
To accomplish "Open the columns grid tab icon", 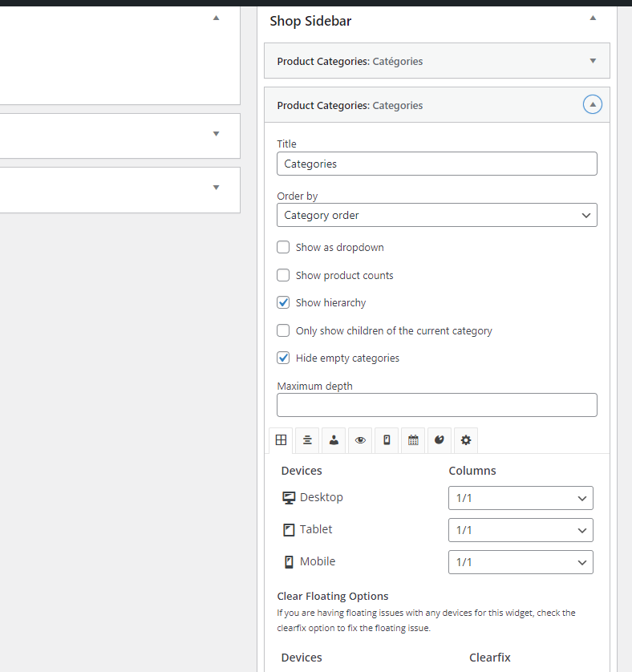I will click(281, 440).
